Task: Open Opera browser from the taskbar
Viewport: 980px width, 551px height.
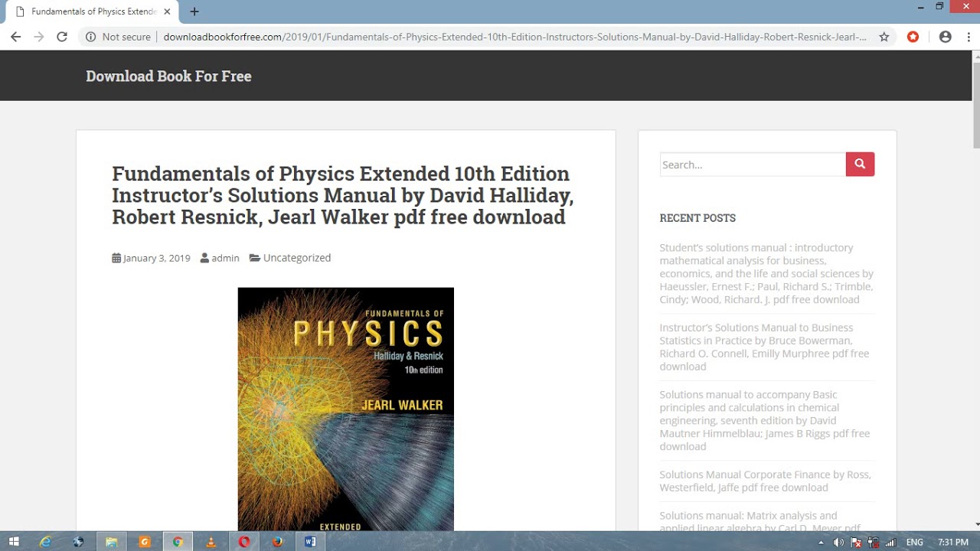Action: (x=244, y=542)
